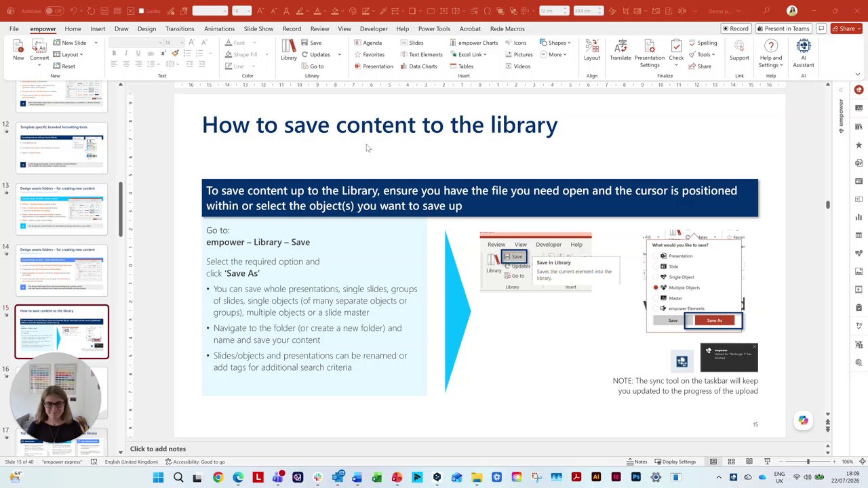The image size is (868, 488).
Task: Open the Align Layout tool
Action: (592, 50)
